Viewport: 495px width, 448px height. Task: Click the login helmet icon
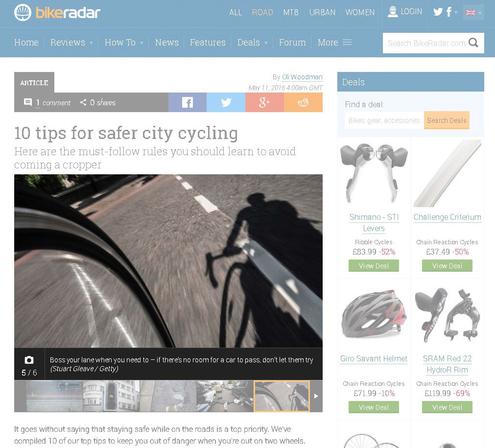tap(392, 12)
